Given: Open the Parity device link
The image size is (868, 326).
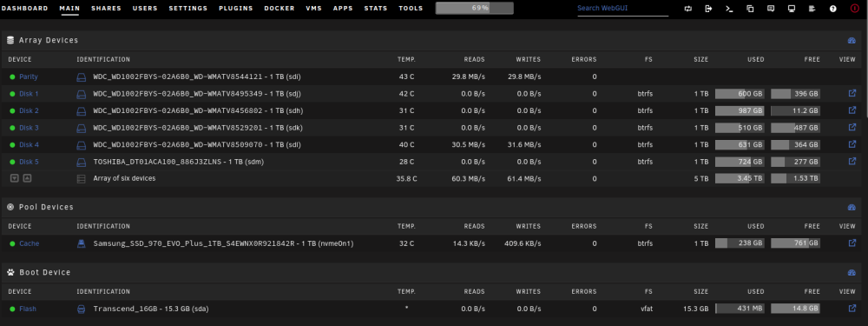Looking at the screenshot, I should (29, 77).
